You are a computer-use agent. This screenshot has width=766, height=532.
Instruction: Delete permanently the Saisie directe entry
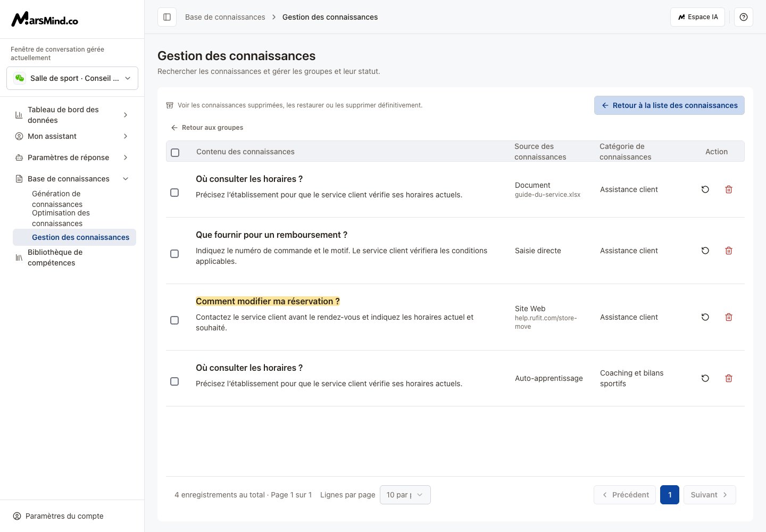(x=729, y=251)
